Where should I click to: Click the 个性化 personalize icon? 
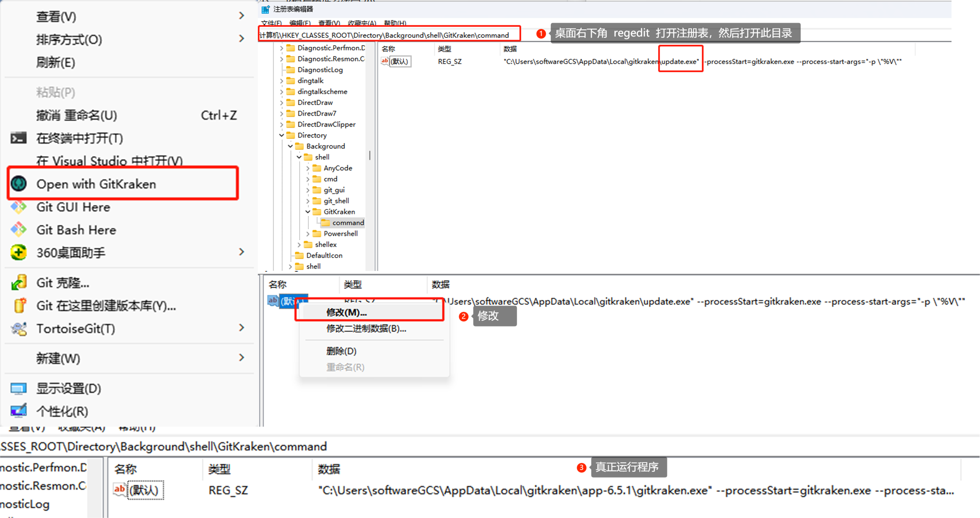click(x=19, y=411)
